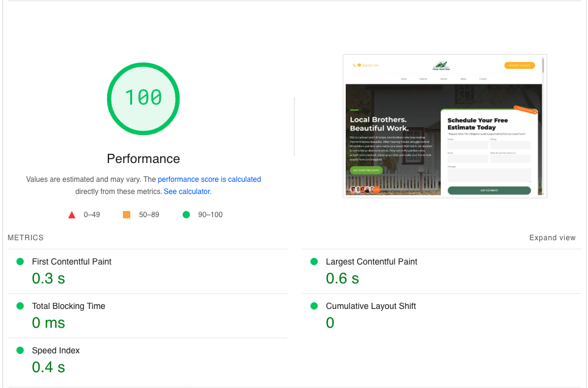Select the Contact nav item in the preview

coord(483,79)
